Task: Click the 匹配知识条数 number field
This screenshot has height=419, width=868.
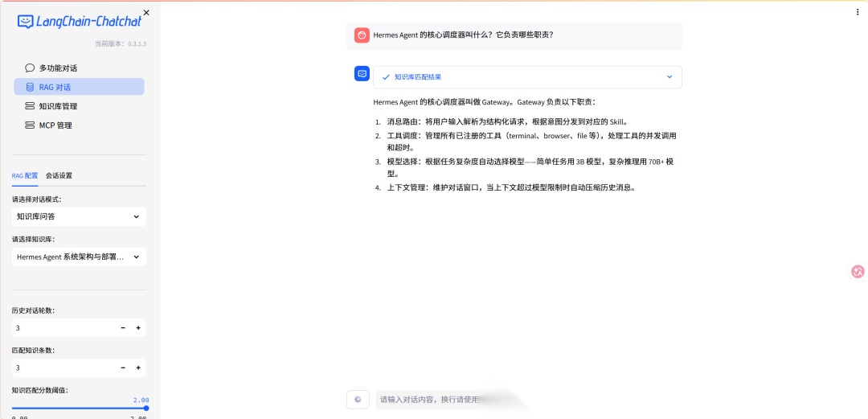Action: pyautogui.click(x=63, y=368)
